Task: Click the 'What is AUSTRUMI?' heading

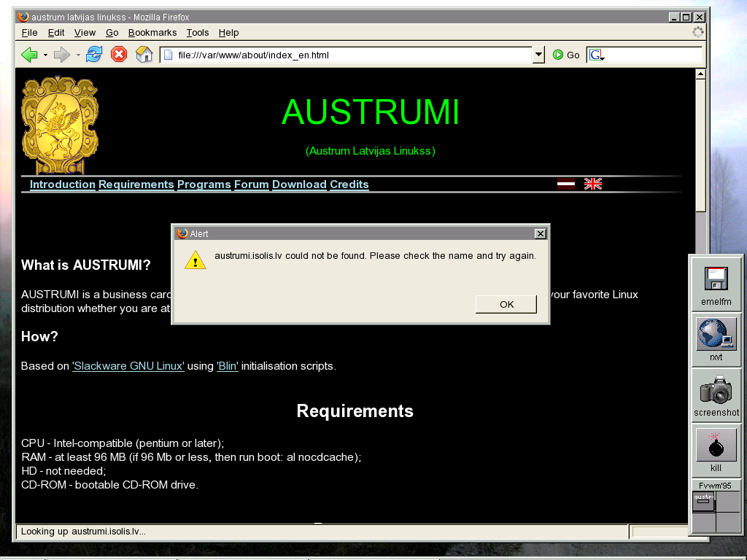Action: click(86, 265)
